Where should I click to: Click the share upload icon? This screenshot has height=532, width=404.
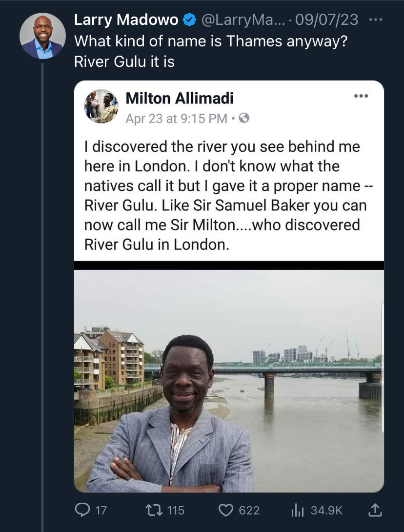point(375,510)
